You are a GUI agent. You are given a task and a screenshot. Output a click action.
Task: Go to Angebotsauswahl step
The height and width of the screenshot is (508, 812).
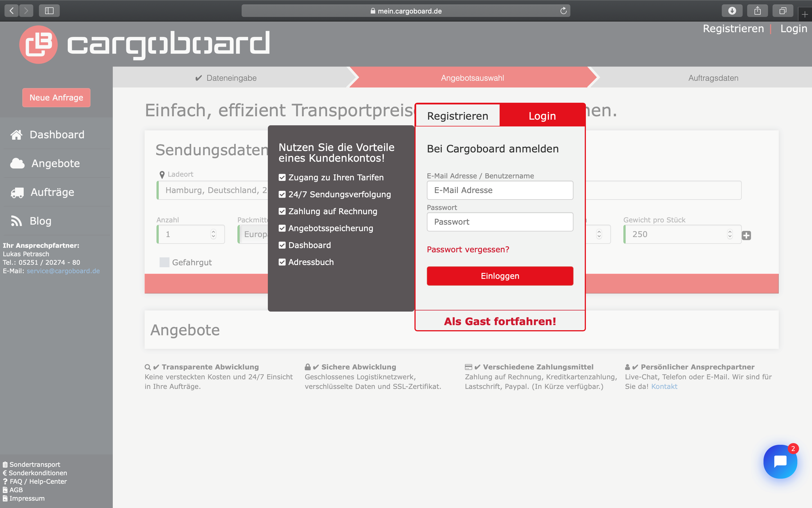(x=472, y=78)
